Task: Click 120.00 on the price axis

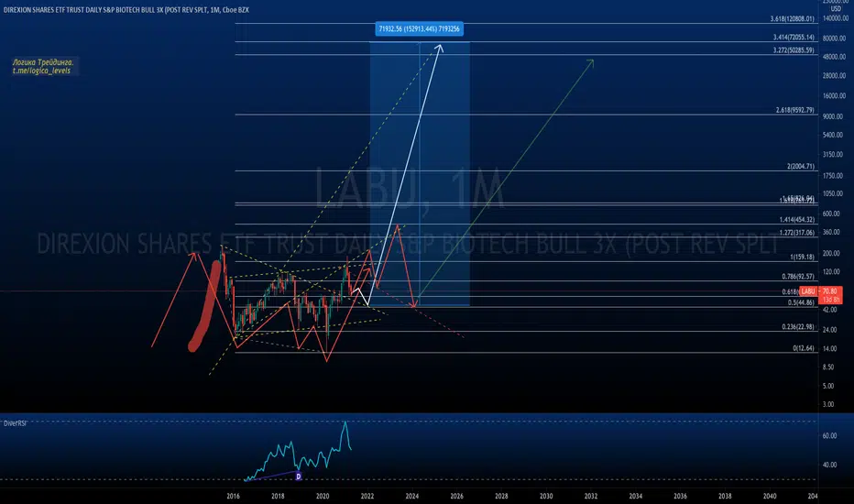Action: pos(832,272)
